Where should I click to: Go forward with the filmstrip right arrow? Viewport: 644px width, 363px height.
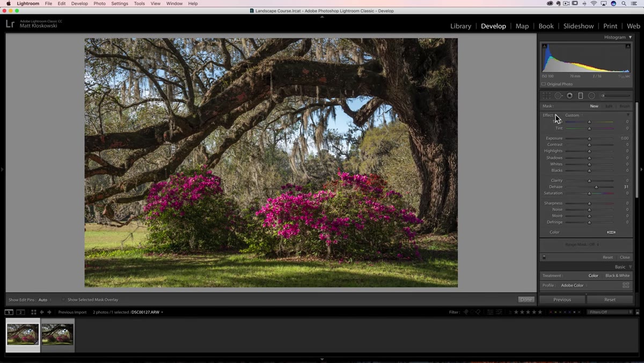click(x=49, y=312)
